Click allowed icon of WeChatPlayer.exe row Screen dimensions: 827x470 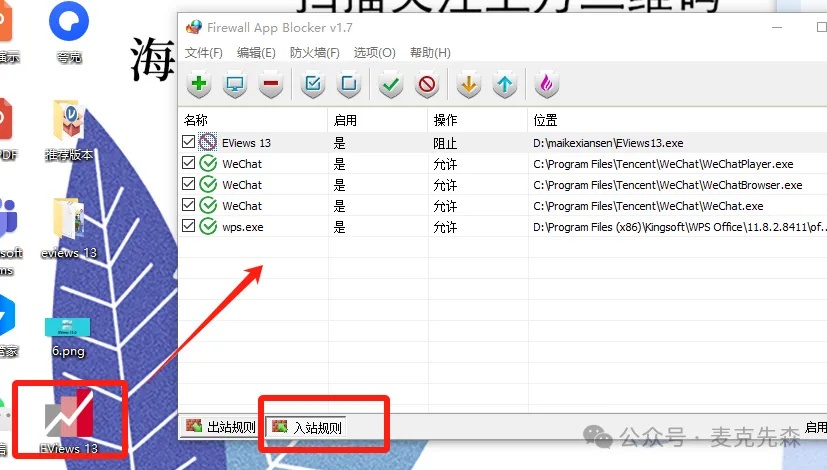(x=208, y=164)
